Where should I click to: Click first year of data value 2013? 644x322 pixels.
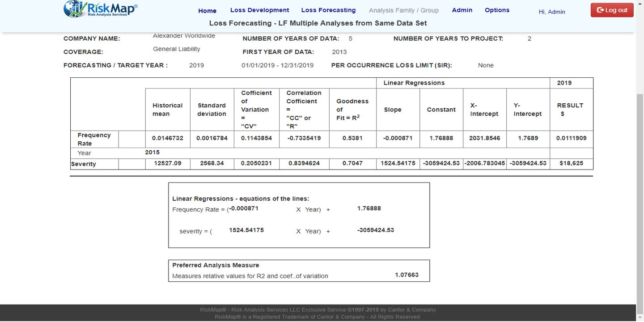[339, 52]
